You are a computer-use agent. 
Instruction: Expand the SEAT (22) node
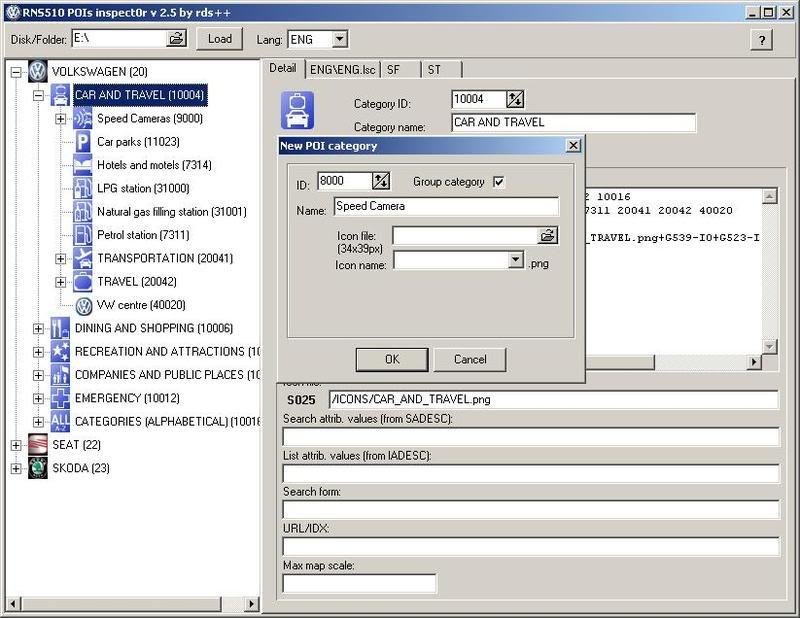(x=16, y=446)
